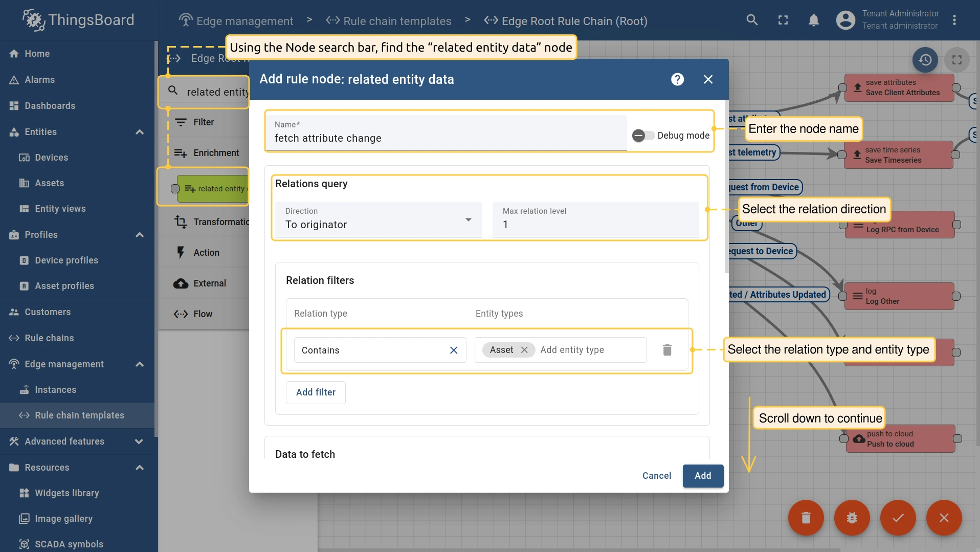Click the help question mark icon in dialog

677,79
